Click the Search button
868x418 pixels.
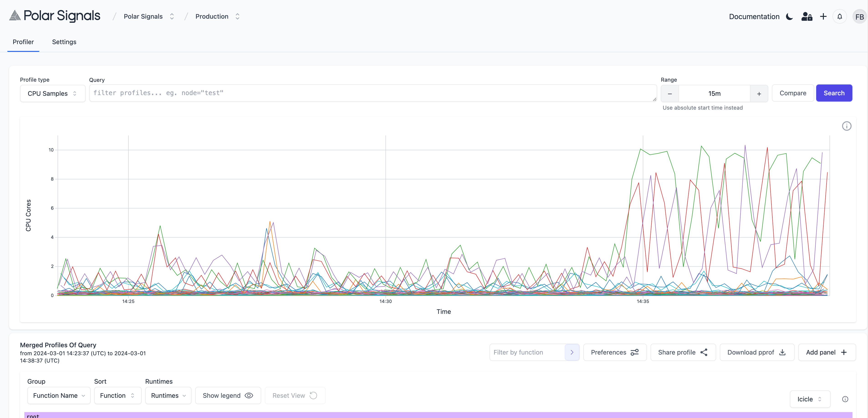tap(834, 93)
